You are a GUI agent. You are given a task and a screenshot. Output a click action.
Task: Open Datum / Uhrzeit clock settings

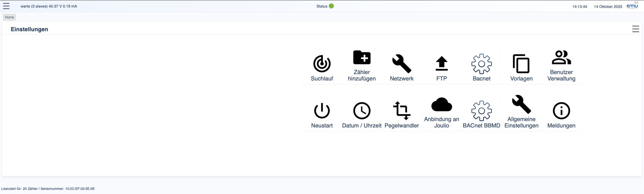pos(361,111)
